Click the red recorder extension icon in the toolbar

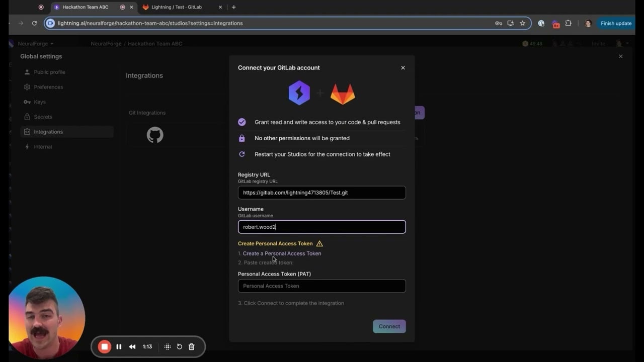click(x=555, y=24)
